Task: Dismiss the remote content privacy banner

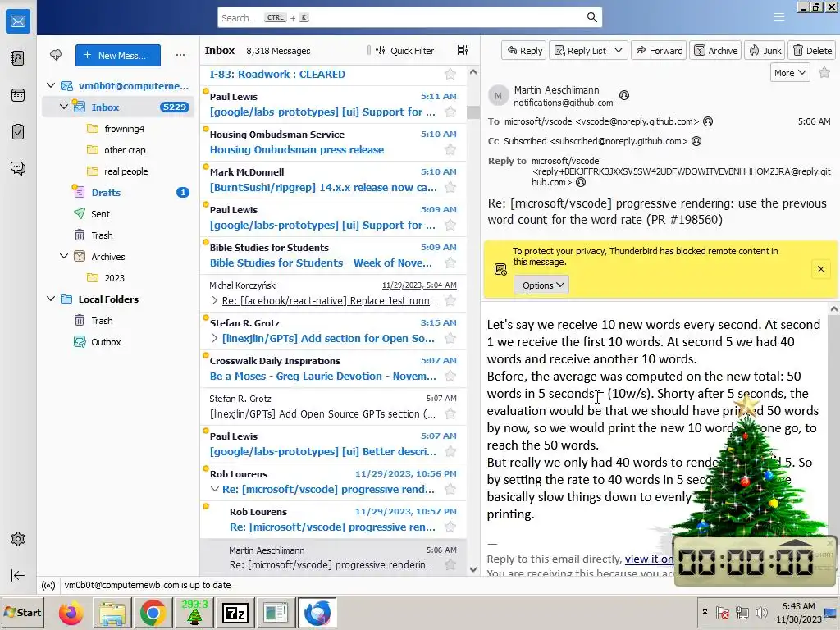Action: point(820,269)
